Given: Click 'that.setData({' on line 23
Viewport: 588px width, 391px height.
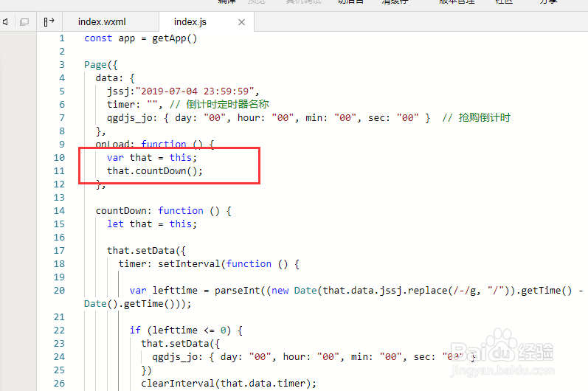Looking at the screenshot, I should tap(180, 343).
